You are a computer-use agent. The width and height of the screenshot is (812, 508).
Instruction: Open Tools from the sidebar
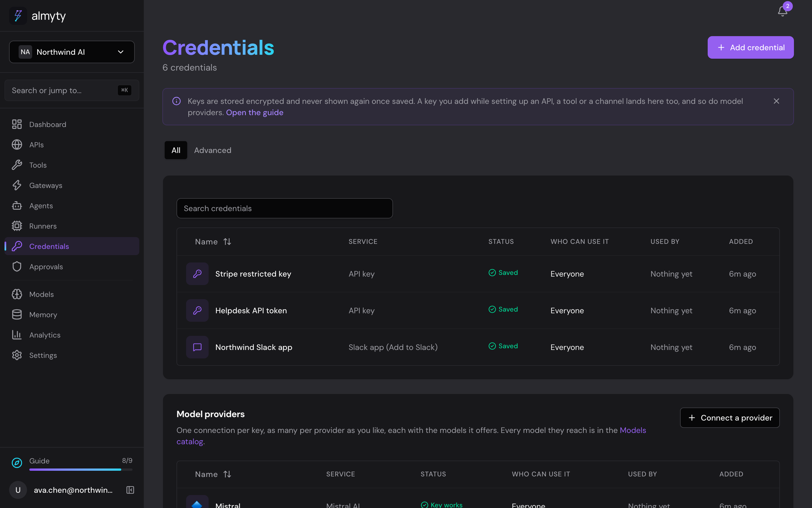[72, 165]
